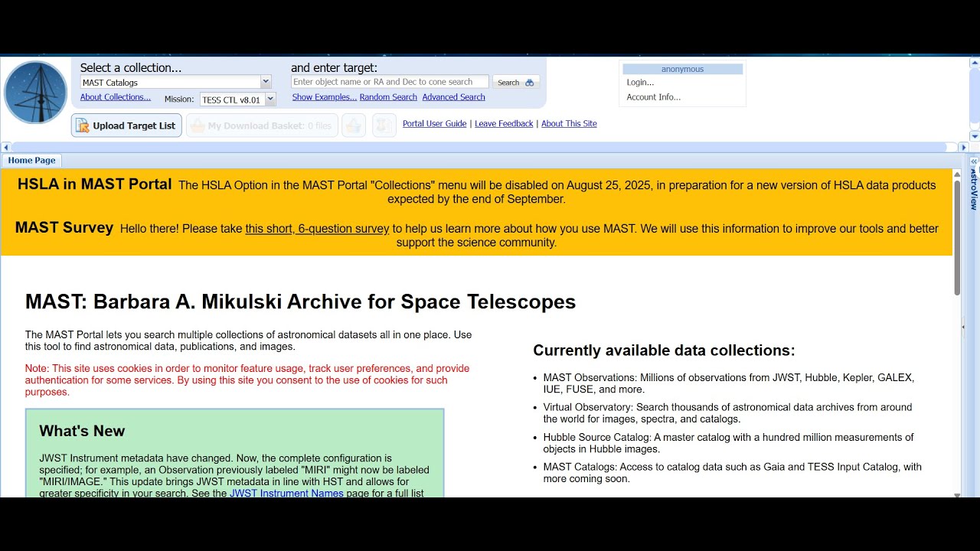Click the header panel scroll-up arrow
This screenshot has width=980, height=551.
(x=975, y=61)
